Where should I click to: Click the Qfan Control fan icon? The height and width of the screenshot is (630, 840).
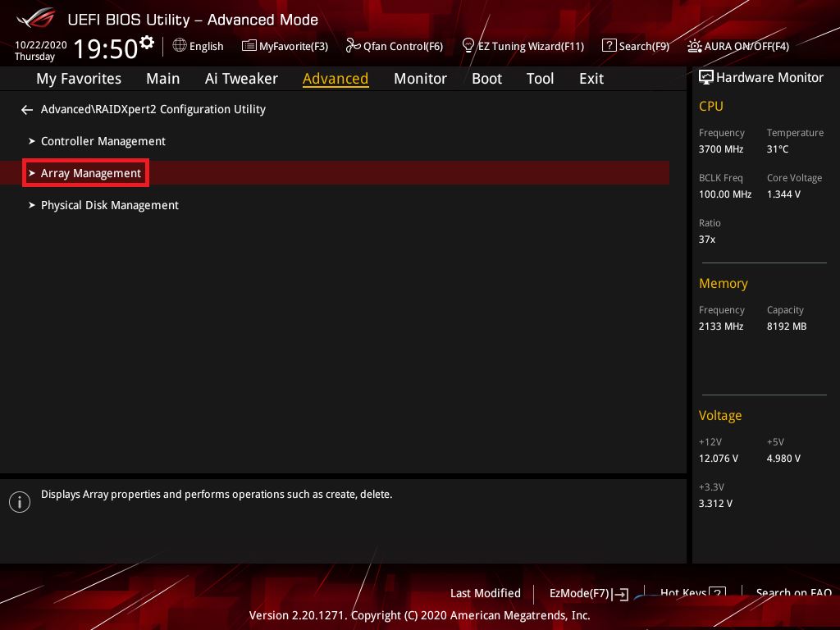pos(353,46)
